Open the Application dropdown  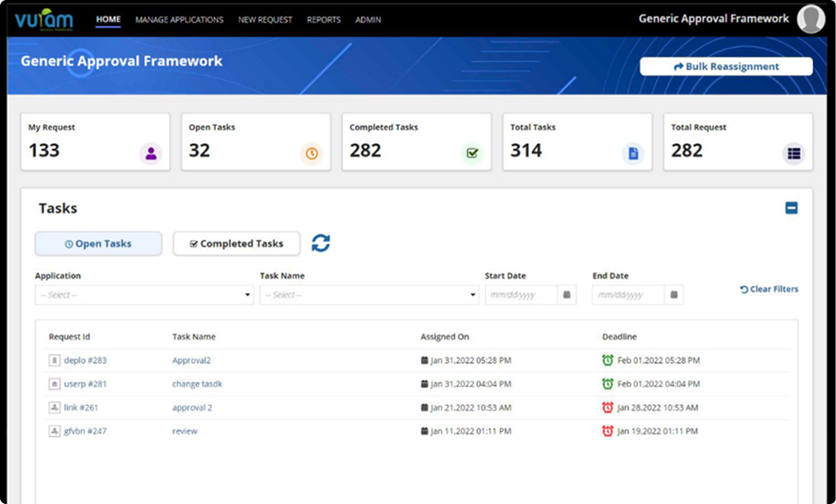coord(144,295)
